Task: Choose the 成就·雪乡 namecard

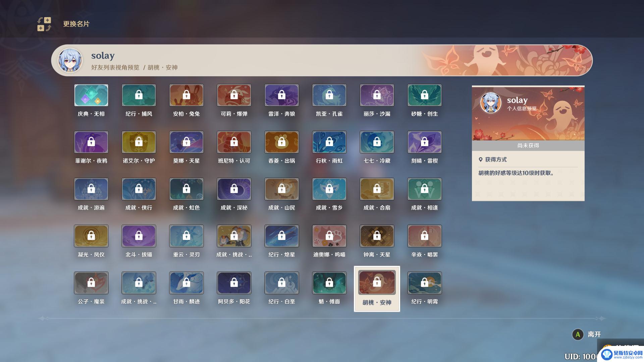Action: [x=329, y=189]
